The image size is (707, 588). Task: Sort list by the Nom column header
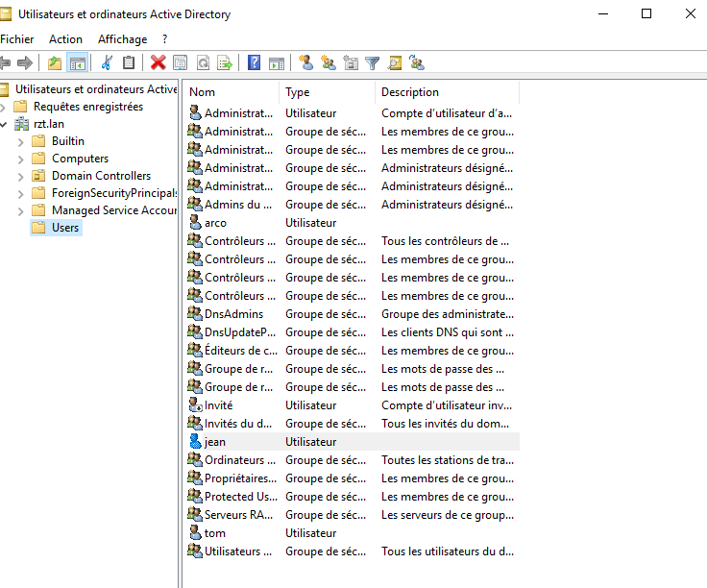231,92
